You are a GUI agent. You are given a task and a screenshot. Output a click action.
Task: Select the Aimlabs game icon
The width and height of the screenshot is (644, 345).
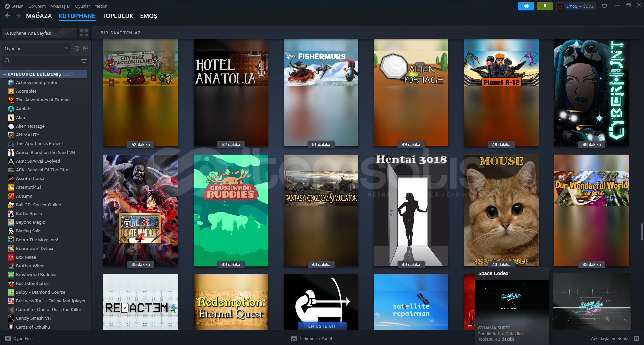[11, 109]
